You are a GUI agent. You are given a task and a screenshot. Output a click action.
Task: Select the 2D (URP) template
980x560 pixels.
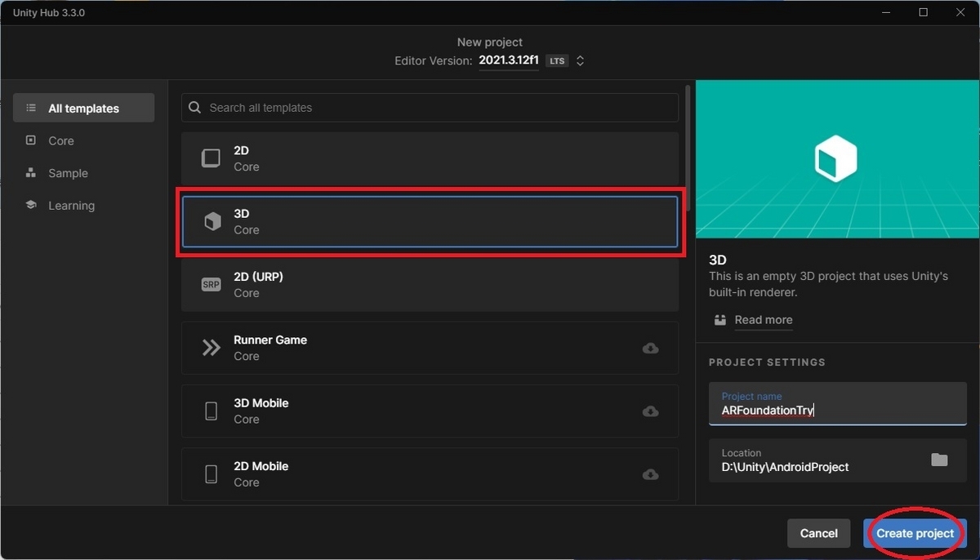430,285
